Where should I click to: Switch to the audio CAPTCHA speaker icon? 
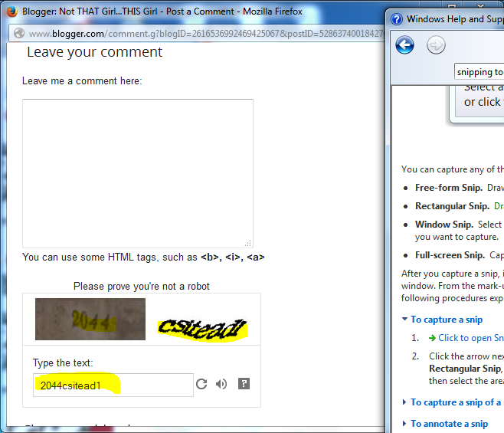pyautogui.click(x=221, y=384)
